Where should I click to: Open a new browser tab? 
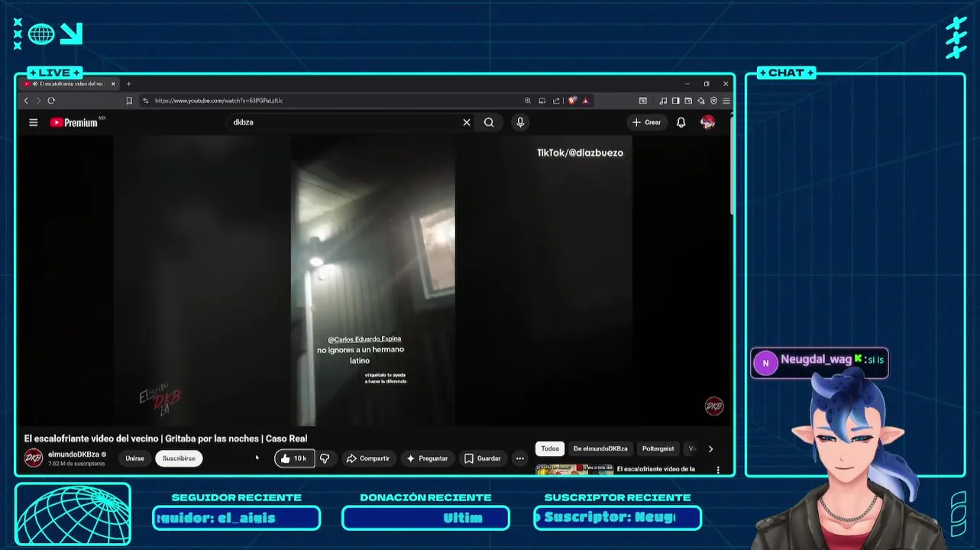click(x=129, y=84)
